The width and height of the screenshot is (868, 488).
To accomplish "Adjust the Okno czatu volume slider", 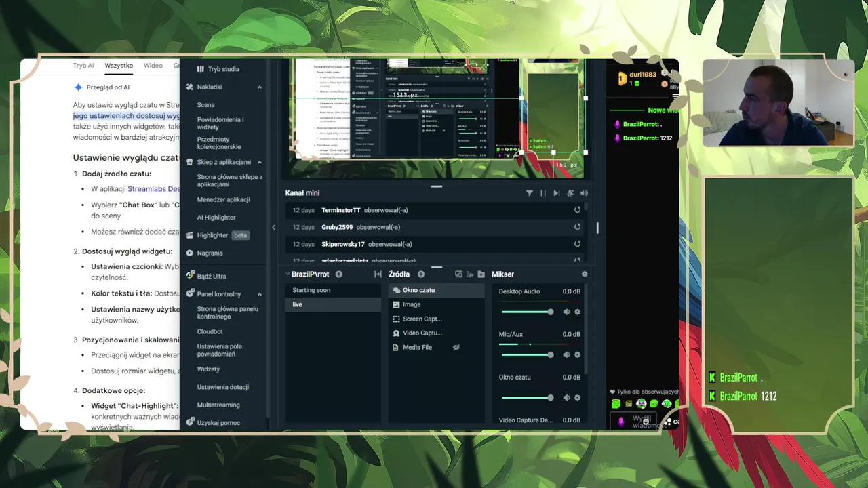I will coord(528,398).
